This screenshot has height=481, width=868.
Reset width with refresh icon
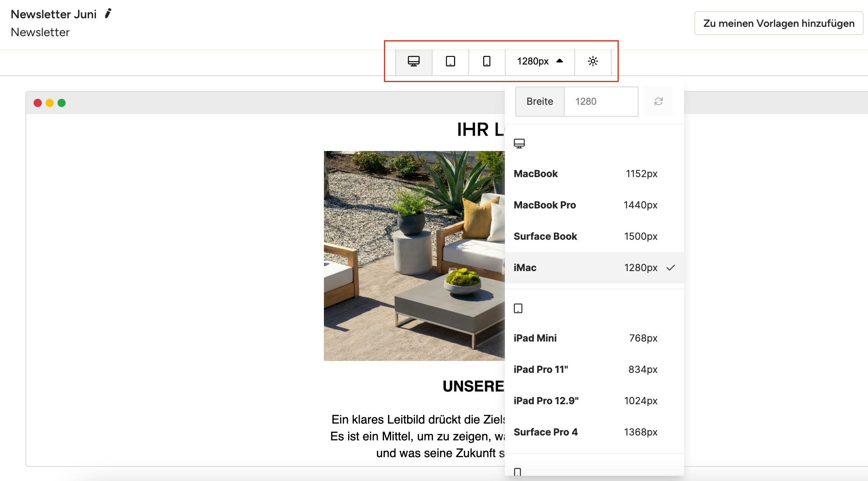pyautogui.click(x=658, y=101)
